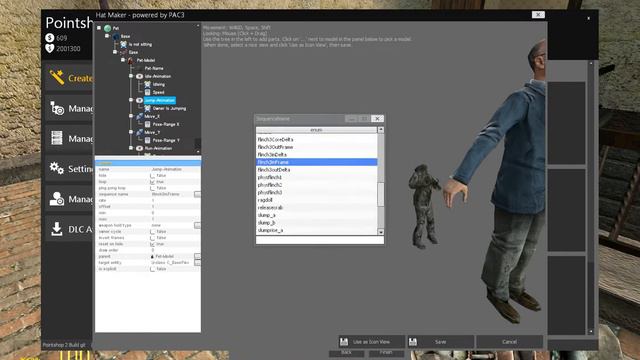Collapse the Move_X tree node
The image size is (640, 360).
(131, 116)
